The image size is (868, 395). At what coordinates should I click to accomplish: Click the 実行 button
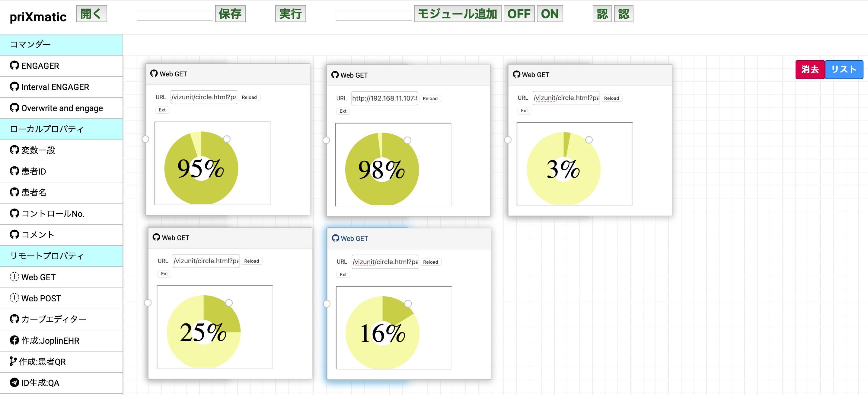(290, 14)
